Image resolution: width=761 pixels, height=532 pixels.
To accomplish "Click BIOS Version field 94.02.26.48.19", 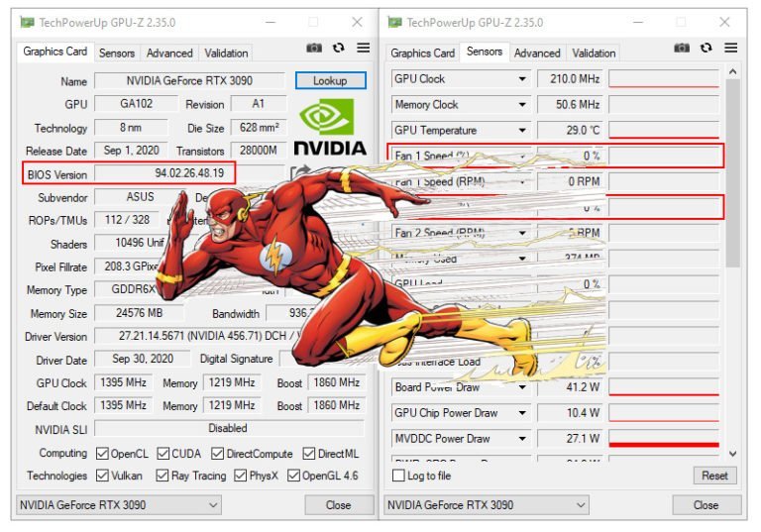I will (x=189, y=172).
